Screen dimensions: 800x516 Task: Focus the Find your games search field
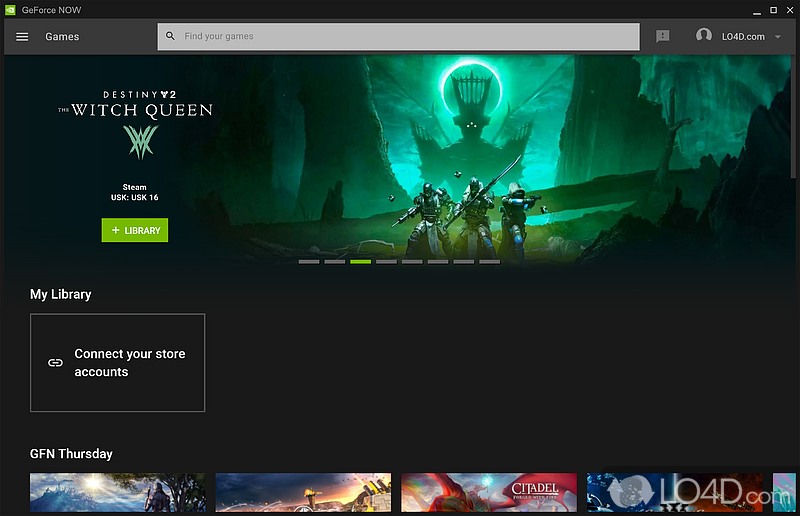398,36
